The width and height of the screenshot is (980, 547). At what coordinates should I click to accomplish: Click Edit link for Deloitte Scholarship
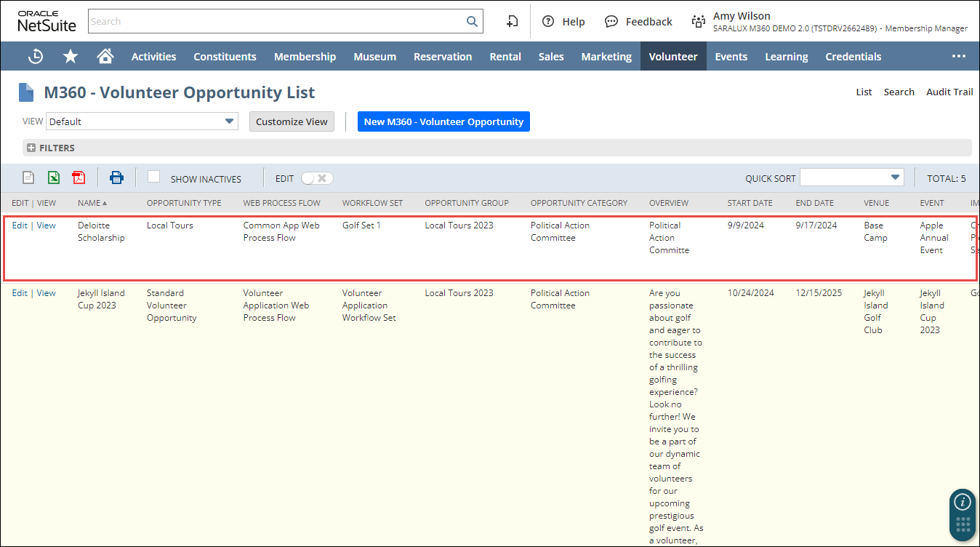pos(20,225)
